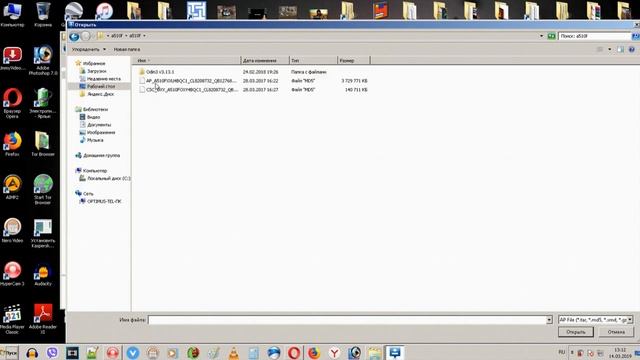The height and width of the screenshot is (360, 640).
Task: Open the help question mark icon
Action: (x=631, y=49)
